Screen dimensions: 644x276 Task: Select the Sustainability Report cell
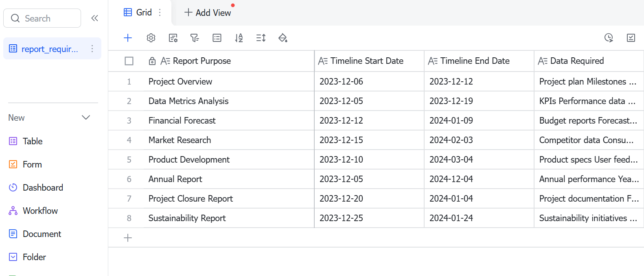click(x=229, y=218)
